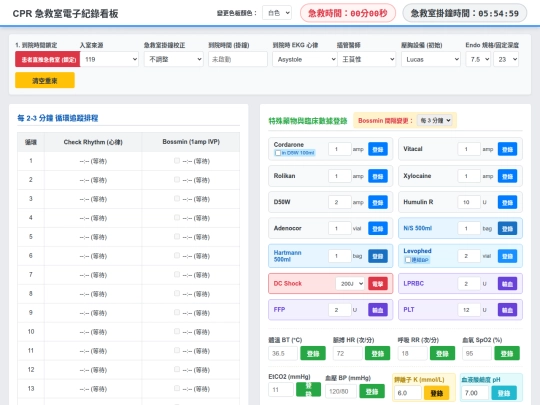Toggle the Levophed checkbox
The width and height of the screenshot is (540, 405).
click(407, 260)
